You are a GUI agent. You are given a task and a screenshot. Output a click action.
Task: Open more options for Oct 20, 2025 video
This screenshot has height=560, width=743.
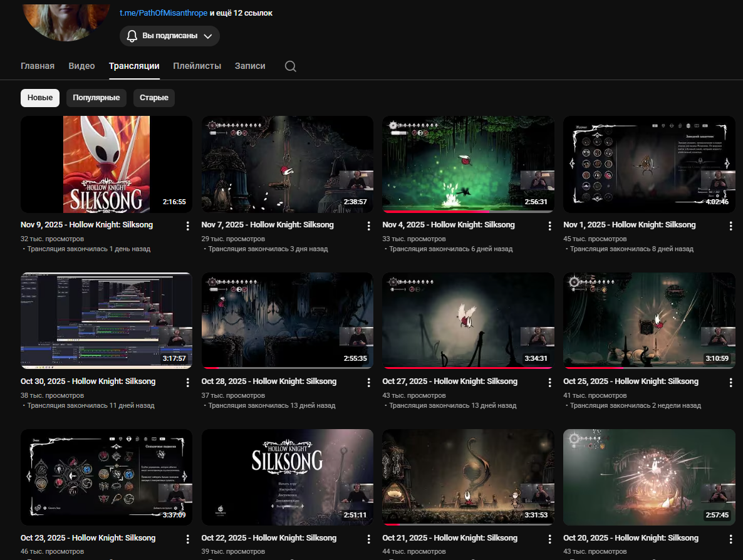click(730, 539)
